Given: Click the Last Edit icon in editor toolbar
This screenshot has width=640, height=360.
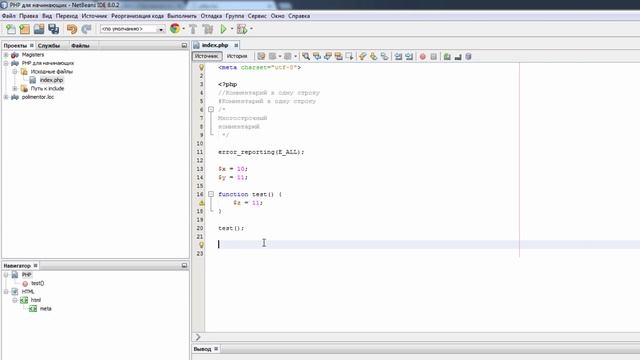Looking at the screenshot, I should [x=261, y=56].
